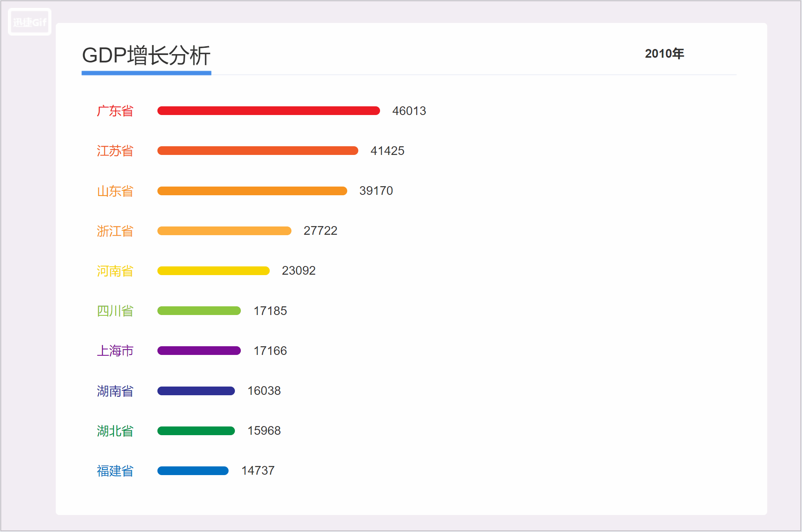The height and width of the screenshot is (532, 802).
Task: Click the value 46013 next to top bar
Action: point(409,111)
